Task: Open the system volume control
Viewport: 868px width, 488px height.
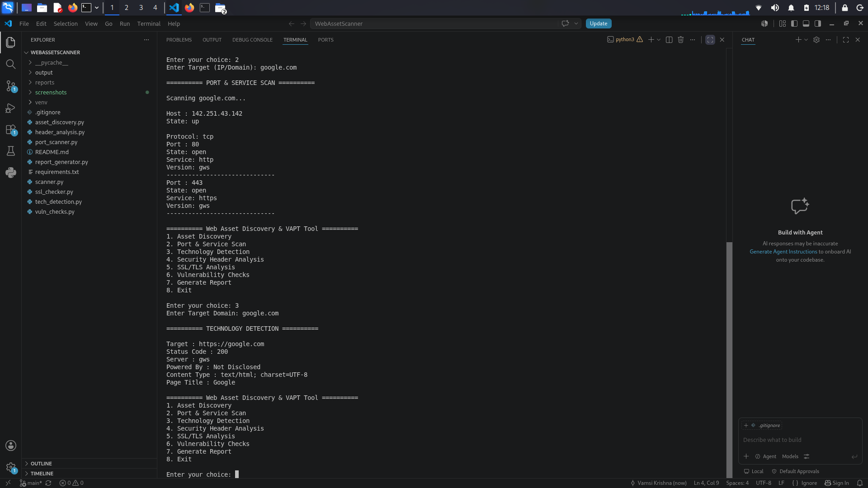Action: pyautogui.click(x=775, y=8)
